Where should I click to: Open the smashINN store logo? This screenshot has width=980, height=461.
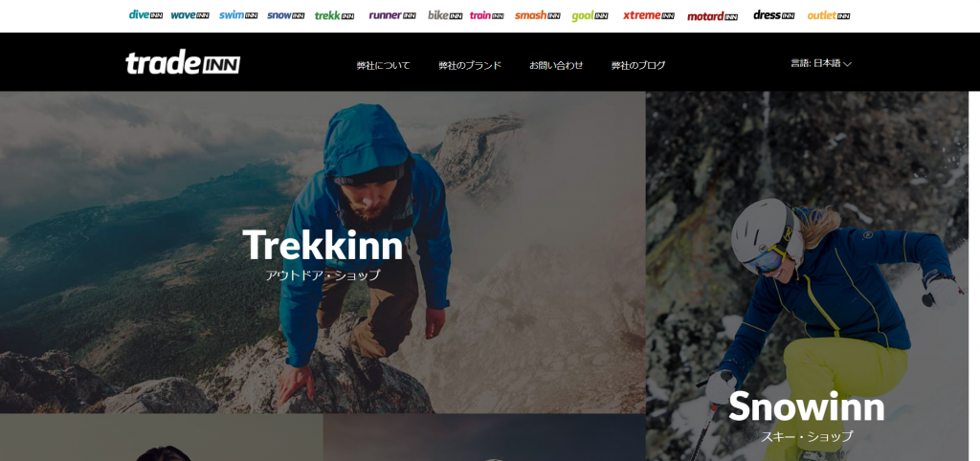(x=538, y=15)
